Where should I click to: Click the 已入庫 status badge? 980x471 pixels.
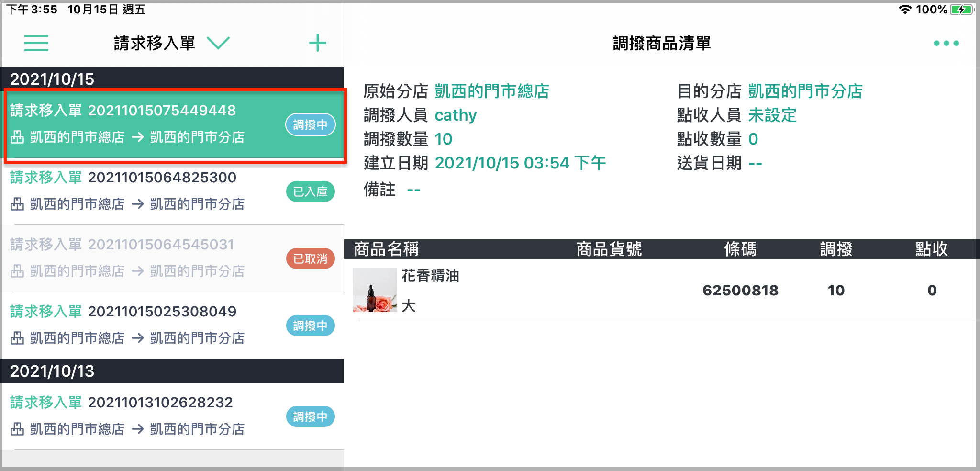click(311, 191)
